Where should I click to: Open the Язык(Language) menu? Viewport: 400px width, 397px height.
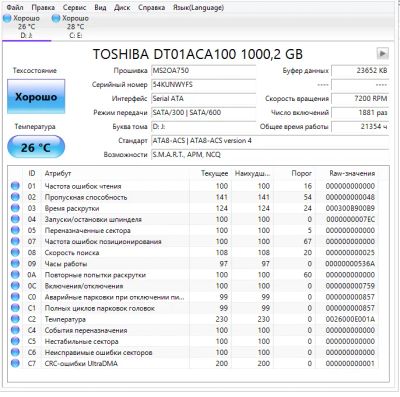(198, 7)
